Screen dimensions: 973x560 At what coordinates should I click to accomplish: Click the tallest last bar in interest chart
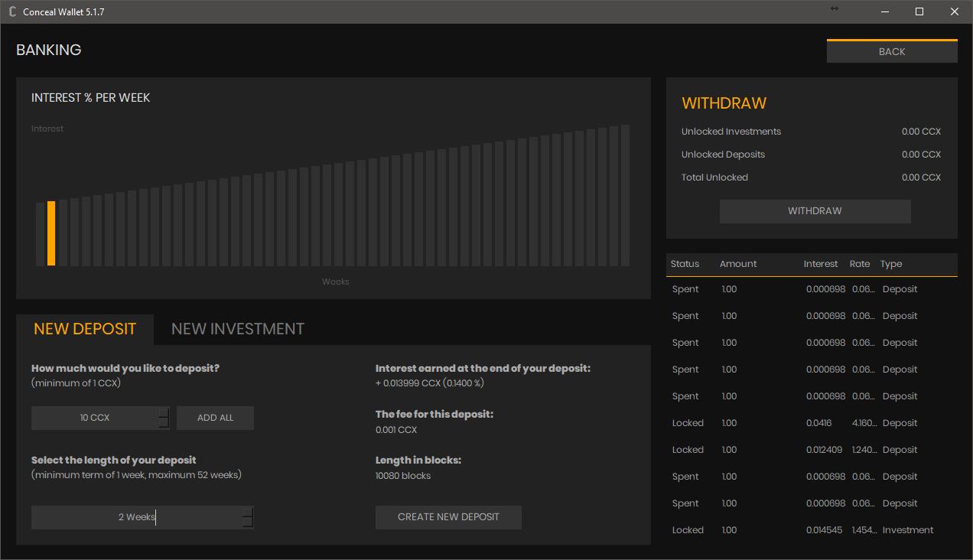[625, 195]
